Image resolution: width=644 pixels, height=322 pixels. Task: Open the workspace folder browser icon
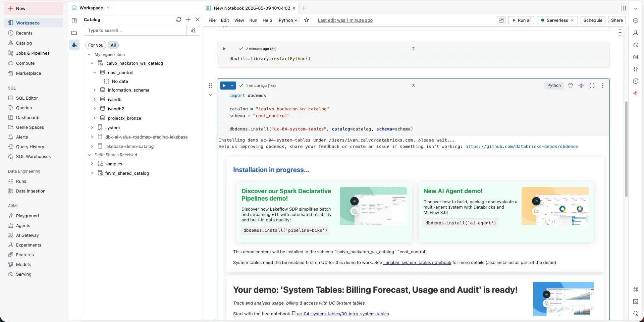(74, 33)
